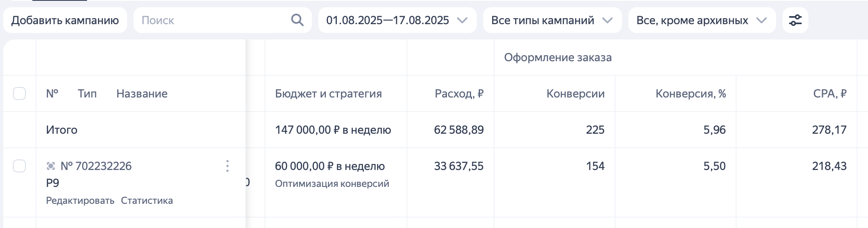Sort by the Расход, ₽ column header
868x228 pixels.
(459, 93)
